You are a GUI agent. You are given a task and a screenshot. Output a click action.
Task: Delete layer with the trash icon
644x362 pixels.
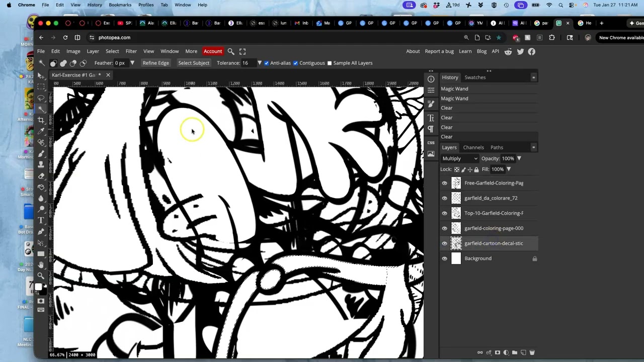532,352
